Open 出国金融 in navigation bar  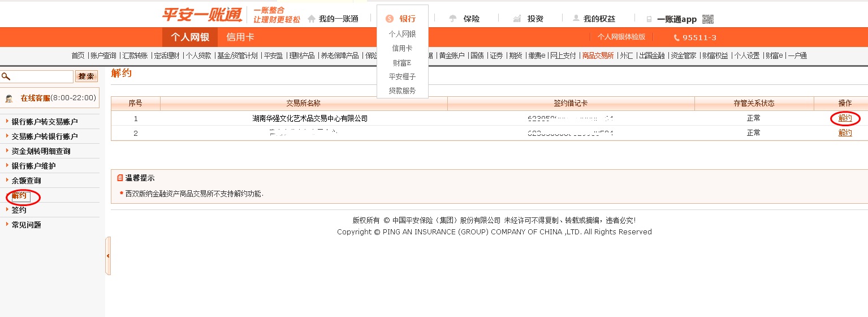651,55
